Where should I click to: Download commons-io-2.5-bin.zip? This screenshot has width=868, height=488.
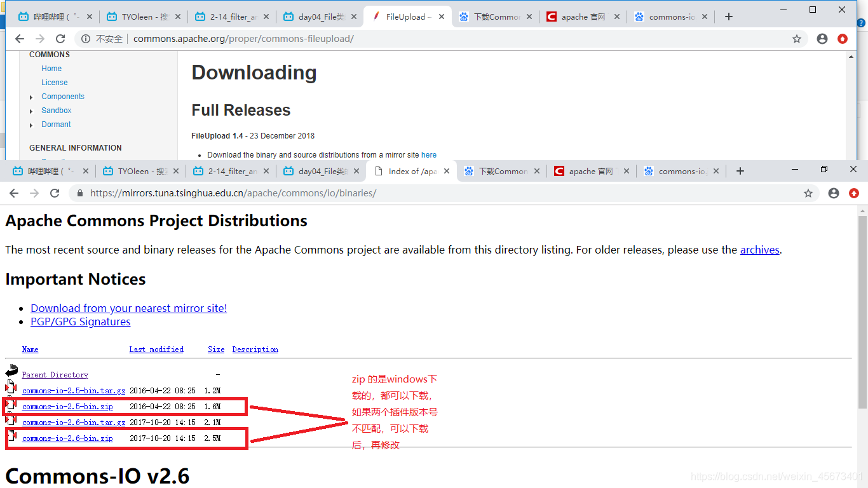(x=67, y=407)
